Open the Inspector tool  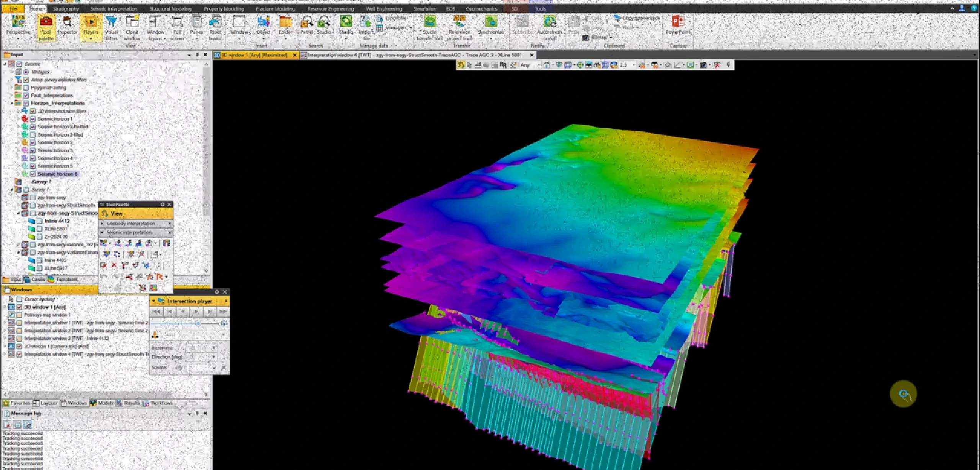click(x=67, y=25)
